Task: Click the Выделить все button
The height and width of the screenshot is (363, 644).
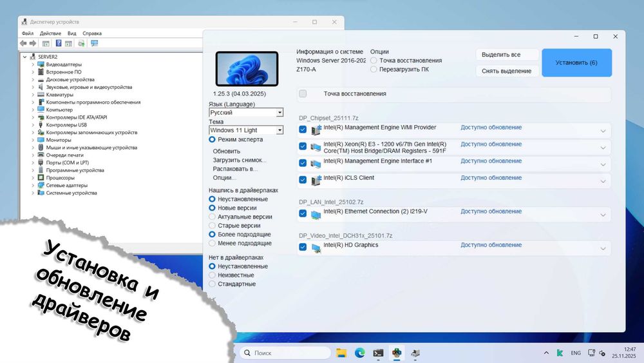Action: (x=507, y=55)
